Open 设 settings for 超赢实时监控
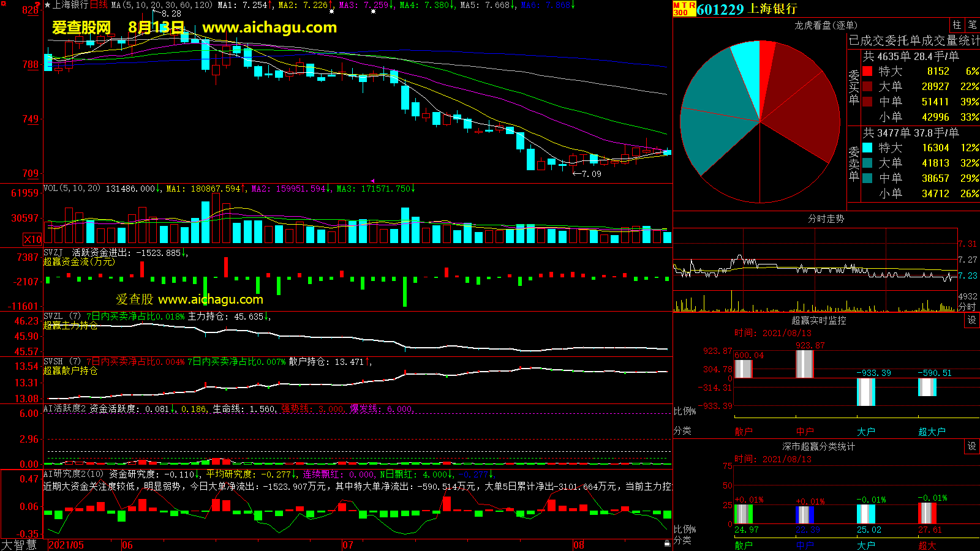 tap(971, 320)
